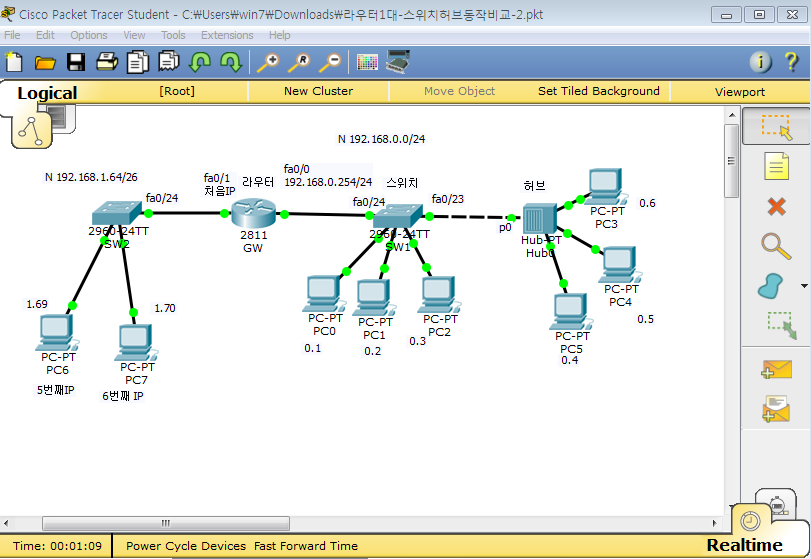Click the scroll up arrow
This screenshot has width=811, height=559.
pos(731,115)
